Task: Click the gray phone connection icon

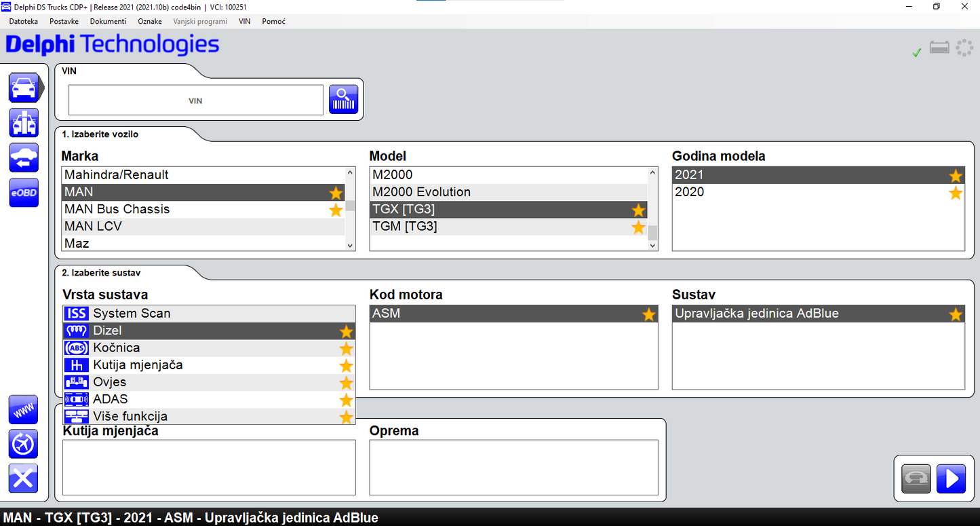Action: (x=916, y=478)
